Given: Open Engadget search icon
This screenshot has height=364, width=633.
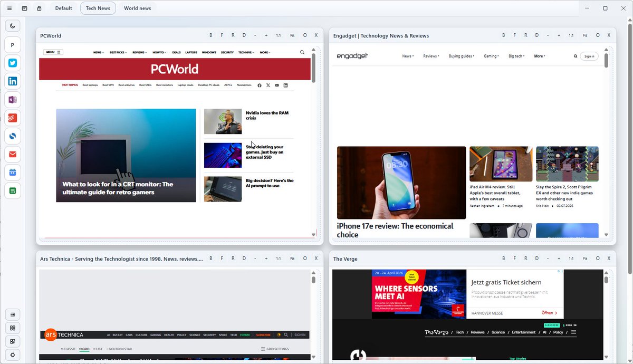Looking at the screenshot, I should (x=576, y=56).
